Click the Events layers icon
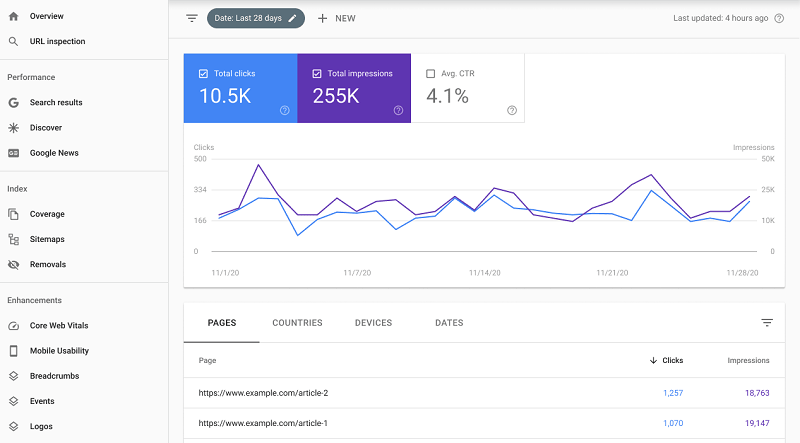The width and height of the screenshot is (800, 443). [x=14, y=401]
